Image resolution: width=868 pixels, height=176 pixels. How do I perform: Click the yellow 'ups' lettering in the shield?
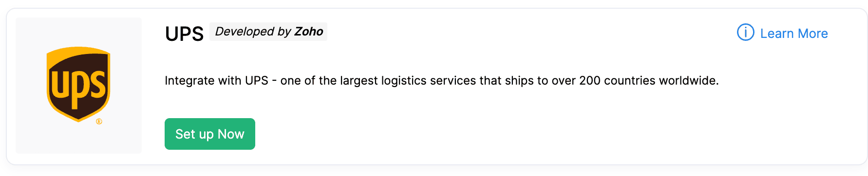click(78, 88)
